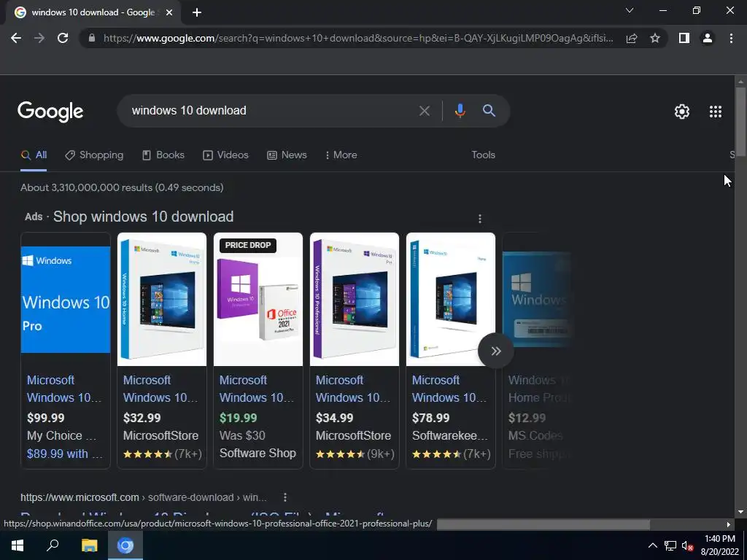Clear the search box with the X
747x560 pixels.
click(425, 111)
